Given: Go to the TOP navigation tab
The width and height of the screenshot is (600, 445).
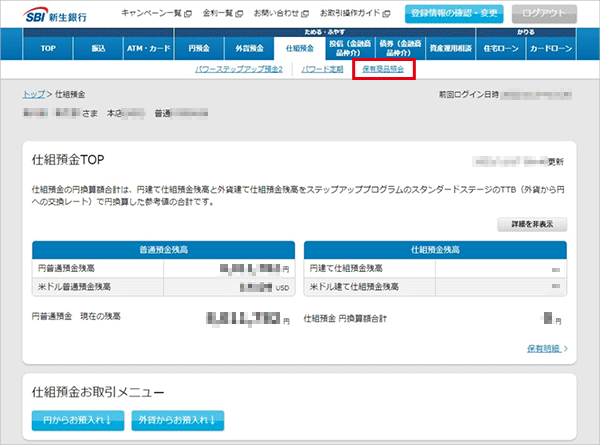Looking at the screenshot, I should 47,48.
